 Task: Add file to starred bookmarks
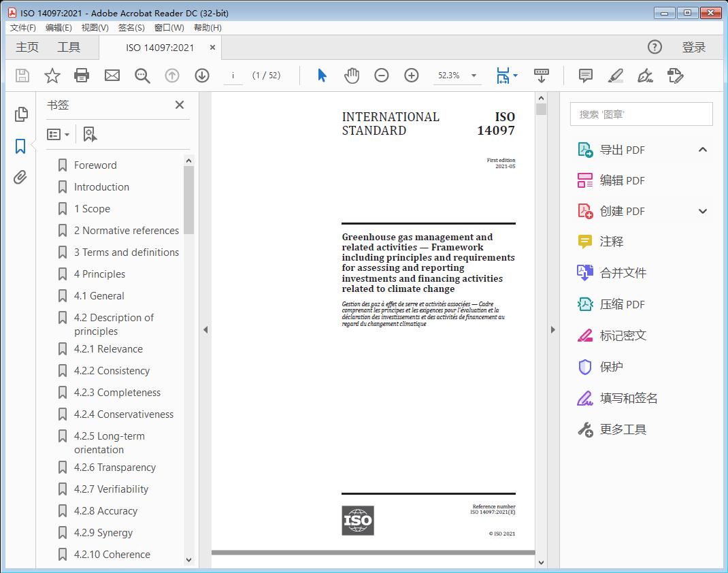coord(52,76)
